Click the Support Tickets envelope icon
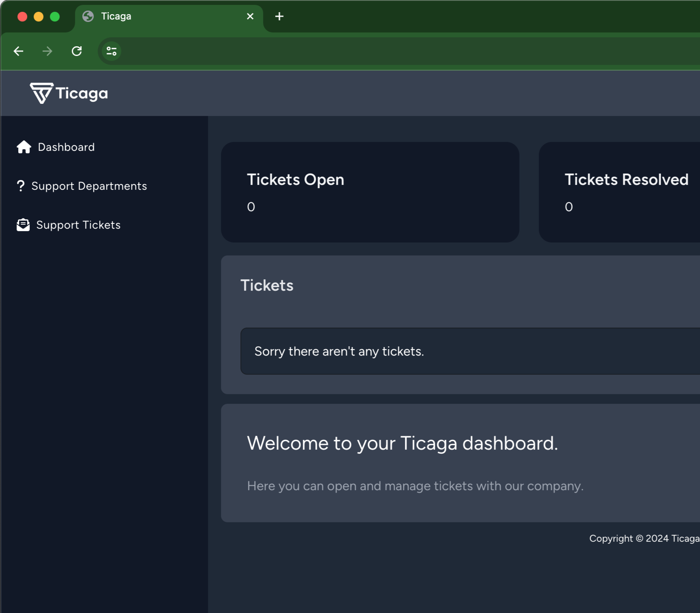The height and width of the screenshot is (613, 700). click(23, 225)
